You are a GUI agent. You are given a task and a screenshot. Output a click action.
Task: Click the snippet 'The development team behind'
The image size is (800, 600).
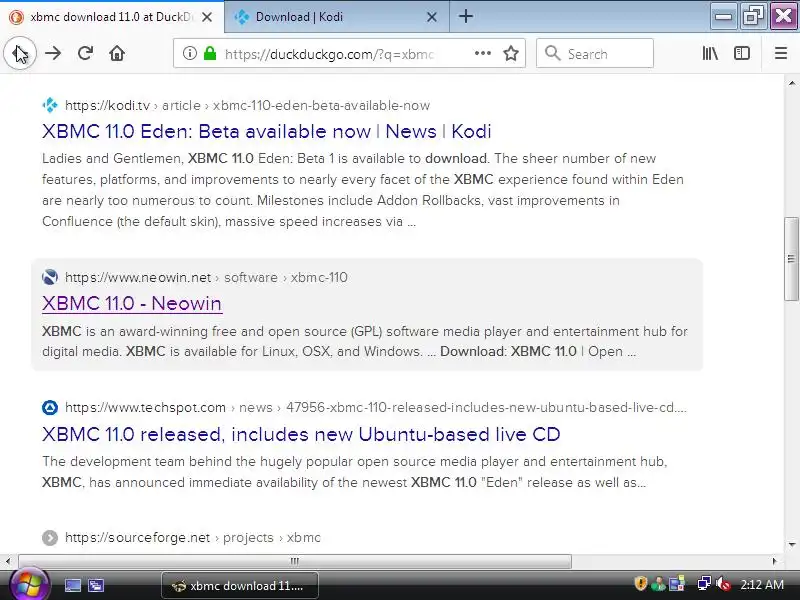355,472
